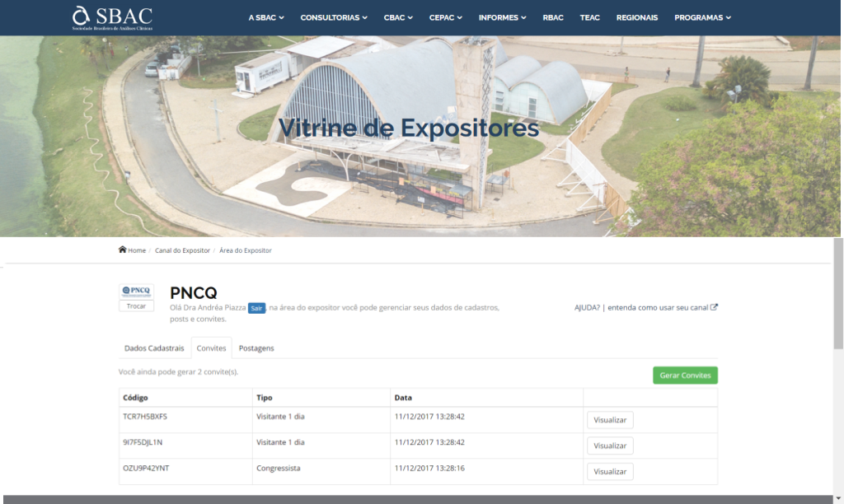The image size is (844, 504).
Task: Open the Consultorias dropdown menu
Action: point(334,17)
